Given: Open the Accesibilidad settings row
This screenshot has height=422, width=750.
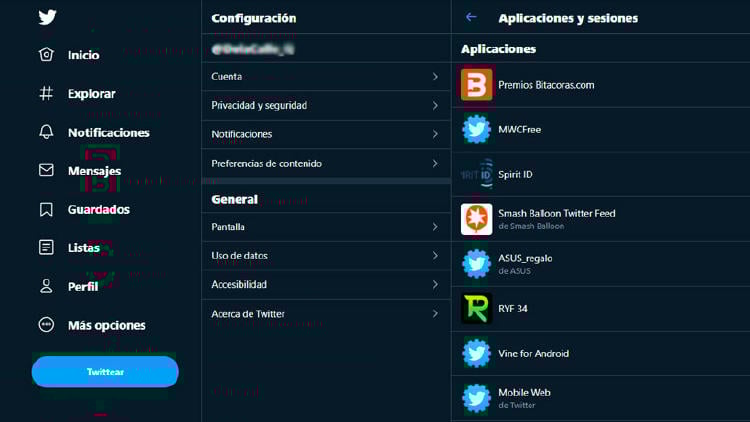Looking at the screenshot, I should point(326,285).
